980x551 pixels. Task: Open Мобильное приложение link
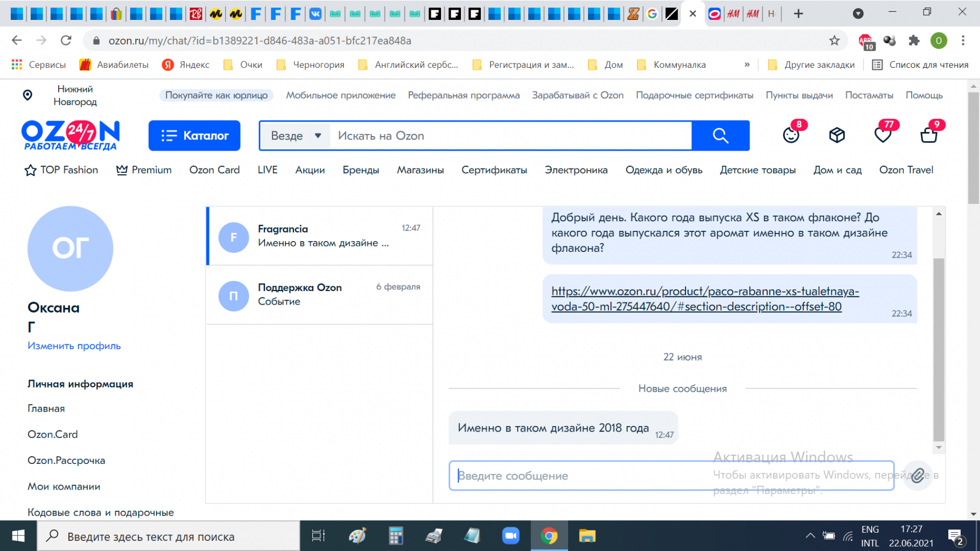click(x=341, y=95)
